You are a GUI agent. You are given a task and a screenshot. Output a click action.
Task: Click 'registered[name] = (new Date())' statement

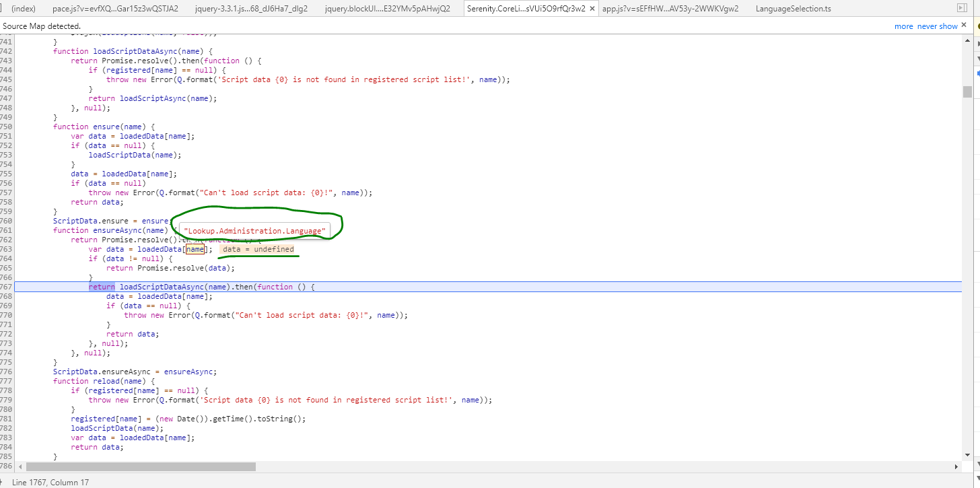click(188, 419)
